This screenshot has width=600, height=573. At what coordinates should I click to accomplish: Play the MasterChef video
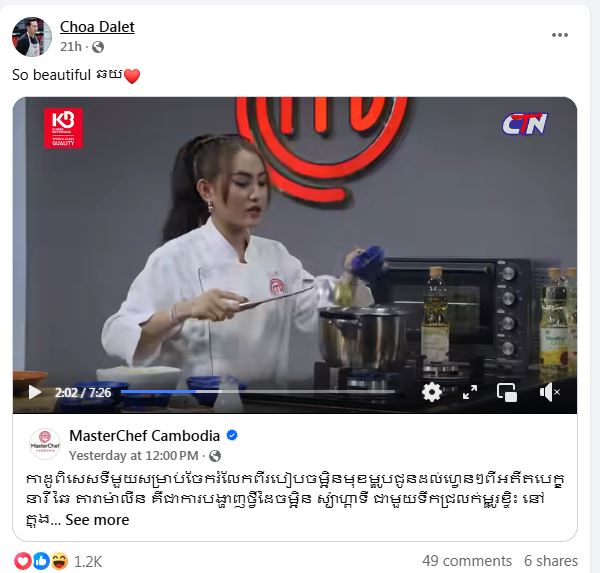(34, 392)
